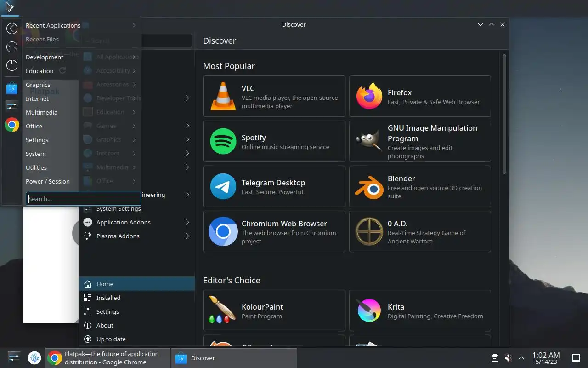The image size is (588, 368).
Task: Expand Recent Applications submenu arrow
Action: pyautogui.click(x=134, y=25)
